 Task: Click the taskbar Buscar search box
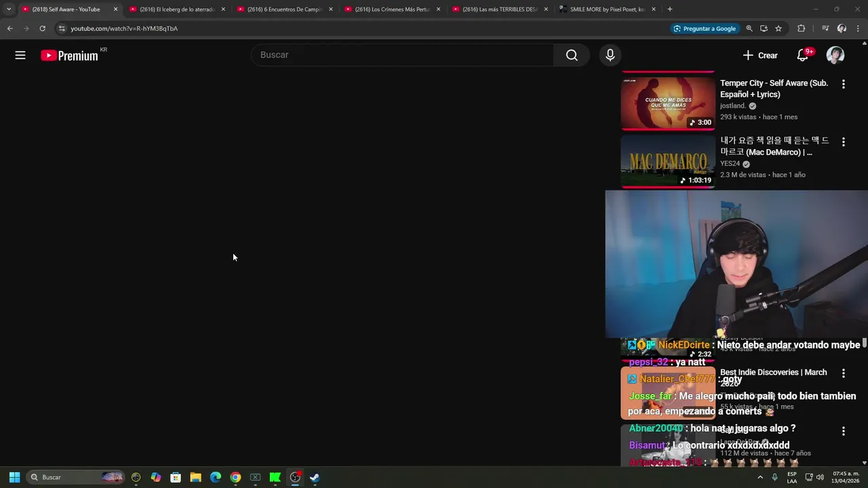click(x=76, y=477)
